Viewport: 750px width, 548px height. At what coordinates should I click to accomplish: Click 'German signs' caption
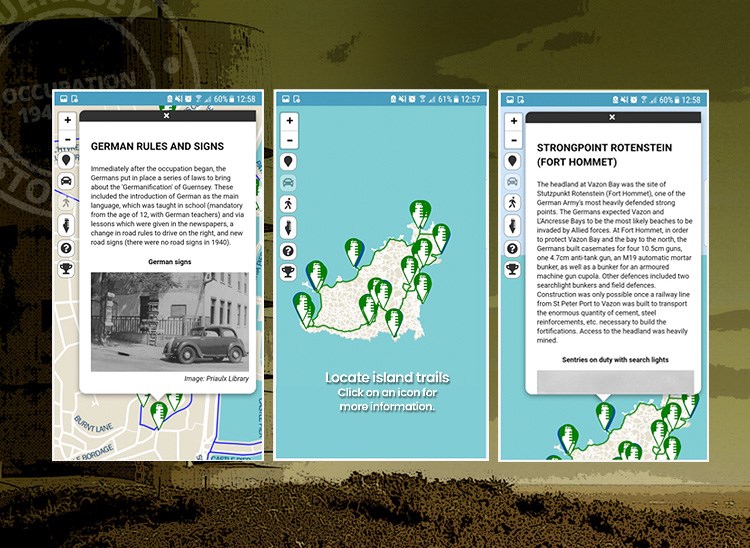point(169,262)
